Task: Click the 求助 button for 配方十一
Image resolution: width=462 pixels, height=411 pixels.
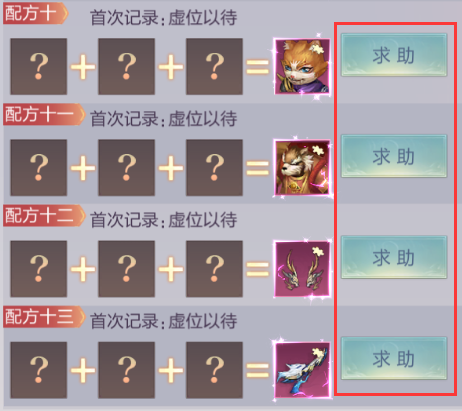Action: pos(394,156)
